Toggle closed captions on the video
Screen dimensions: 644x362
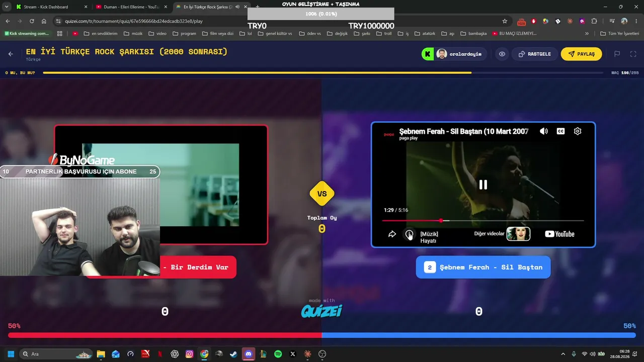(x=561, y=131)
